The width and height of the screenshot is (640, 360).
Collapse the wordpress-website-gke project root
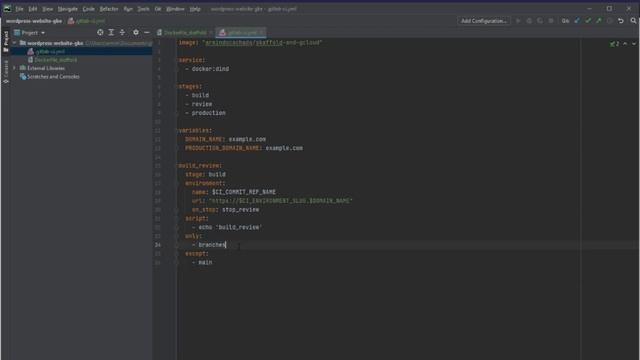click(x=15, y=43)
